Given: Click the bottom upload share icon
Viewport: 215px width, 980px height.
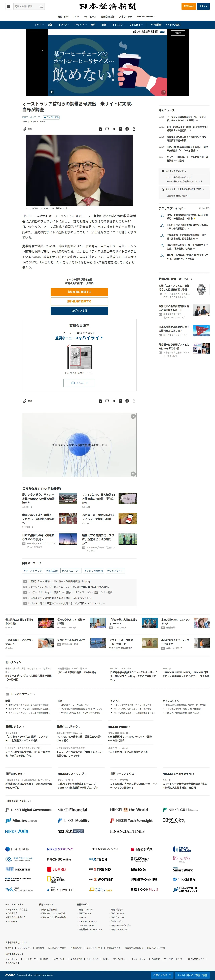Looking at the screenshot, I should tap(134, 401).
